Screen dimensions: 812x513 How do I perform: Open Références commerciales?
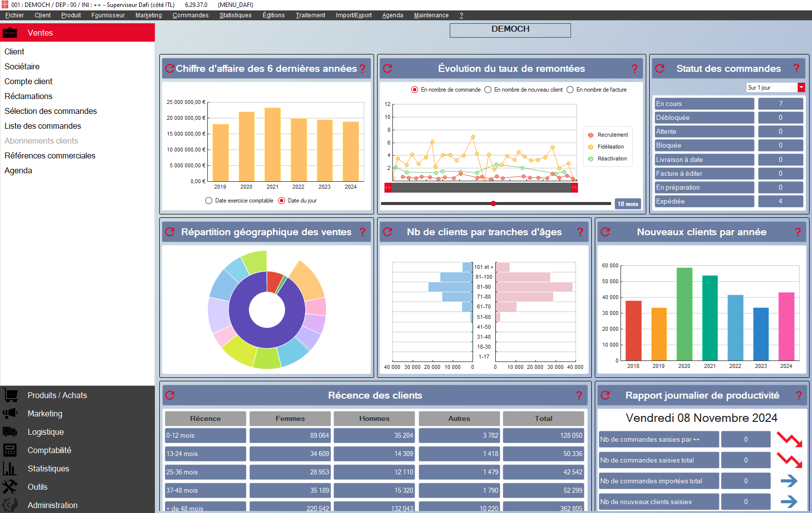coord(50,156)
